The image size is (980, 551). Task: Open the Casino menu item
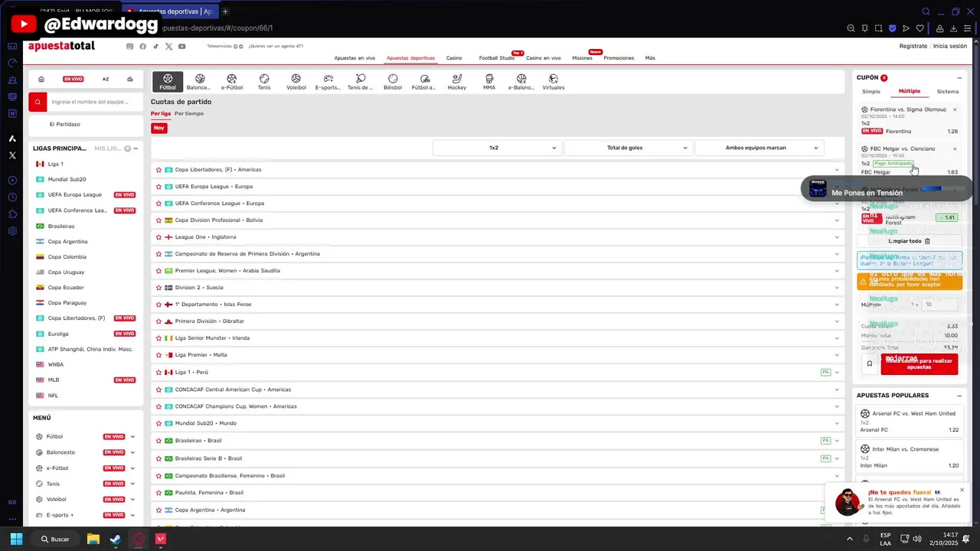(x=454, y=58)
